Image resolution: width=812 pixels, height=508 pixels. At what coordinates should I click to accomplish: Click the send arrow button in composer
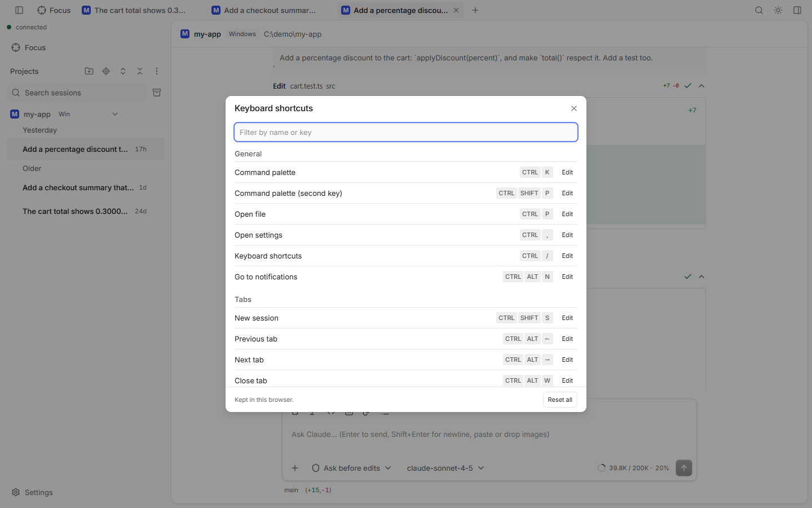pyautogui.click(x=684, y=468)
